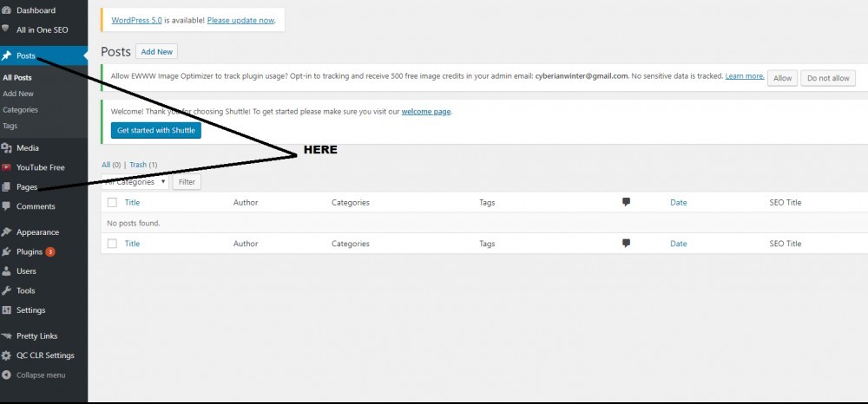Click the Comments bubble icon in sidebar

7,206
